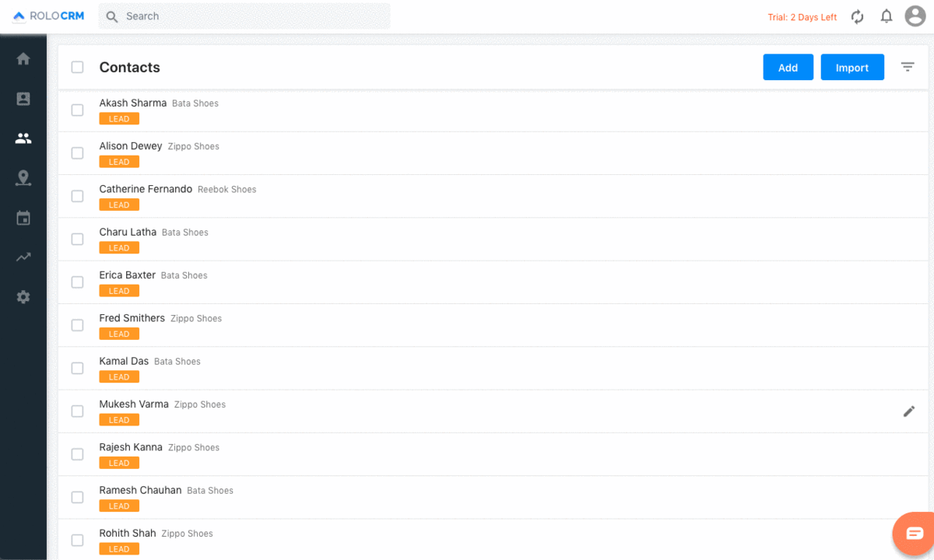
Task: Click LEAD tag under Rohith Shah
Action: 119,549
